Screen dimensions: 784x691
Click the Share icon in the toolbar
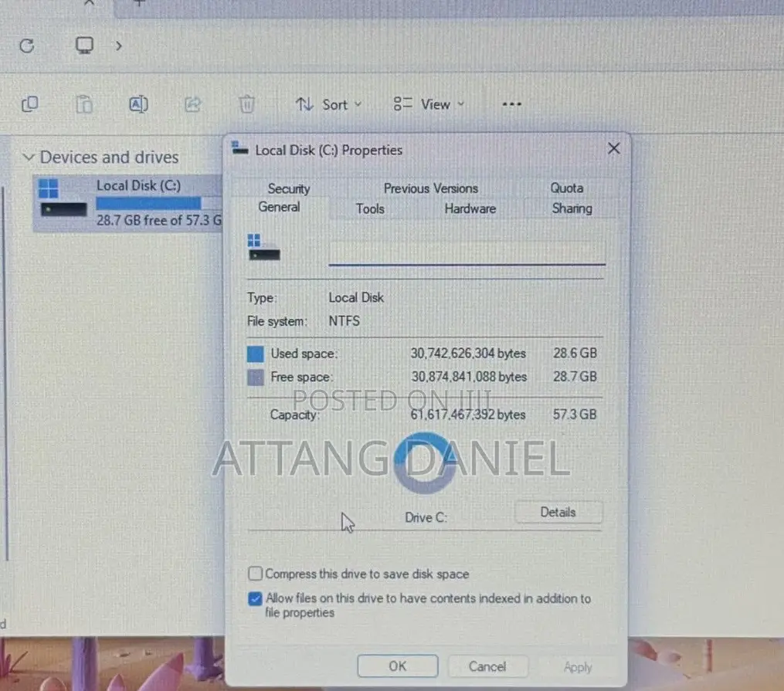point(192,104)
